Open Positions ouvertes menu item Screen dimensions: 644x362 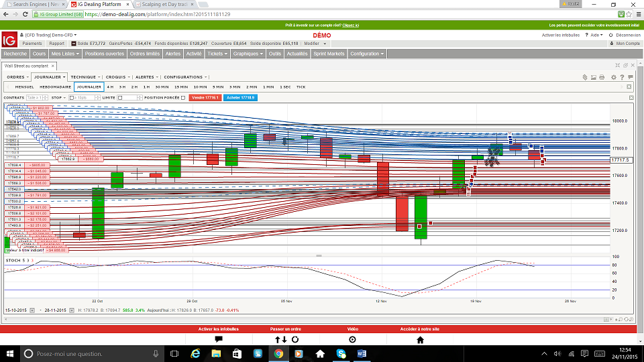click(105, 54)
